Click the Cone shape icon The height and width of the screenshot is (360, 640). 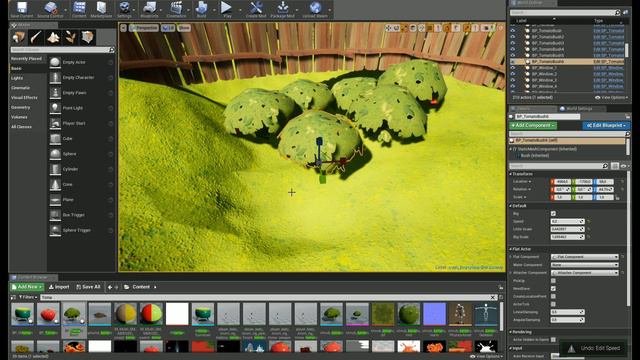point(55,184)
